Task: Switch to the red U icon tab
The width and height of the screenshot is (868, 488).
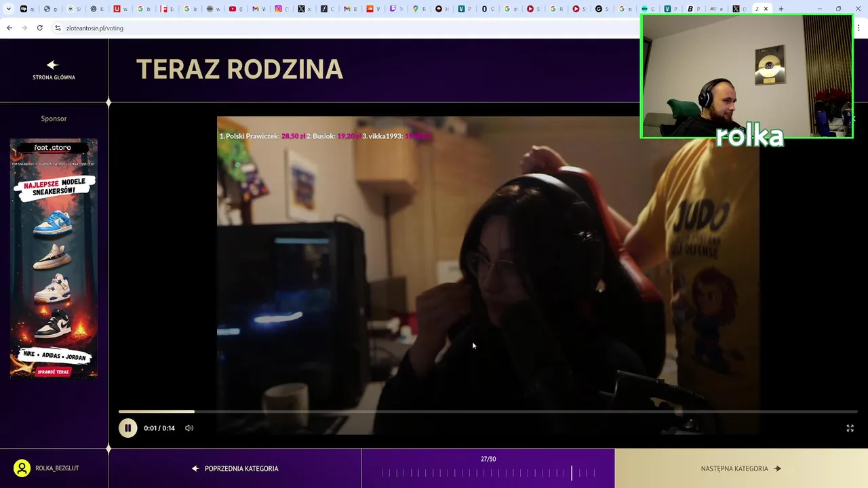Action: click(120, 9)
